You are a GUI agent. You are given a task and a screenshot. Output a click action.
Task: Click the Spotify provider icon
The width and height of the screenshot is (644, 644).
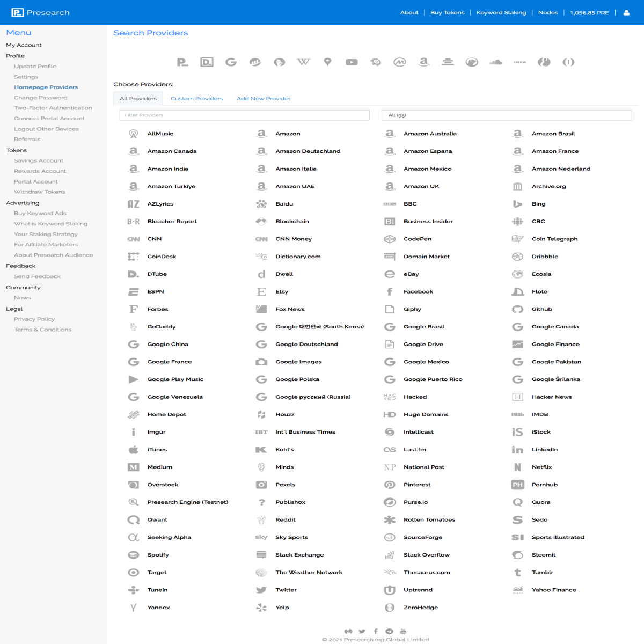[x=134, y=555]
